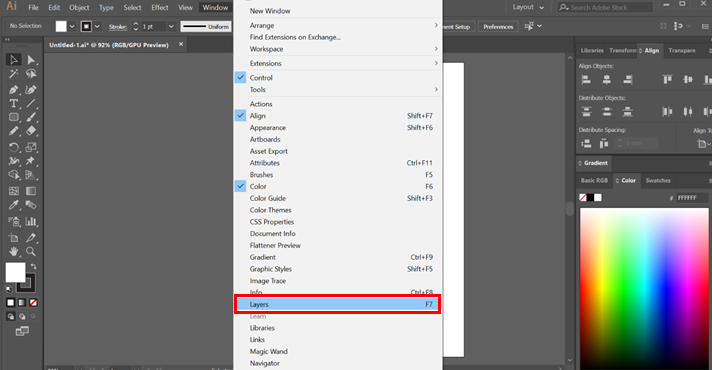The height and width of the screenshot is (370, 712).
Task: Click Vertical Distribute Space icon
Action: coord(586,144)
